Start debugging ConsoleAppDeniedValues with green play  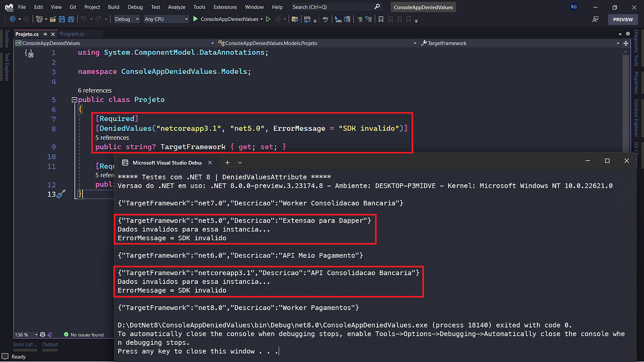coord(195,19)
